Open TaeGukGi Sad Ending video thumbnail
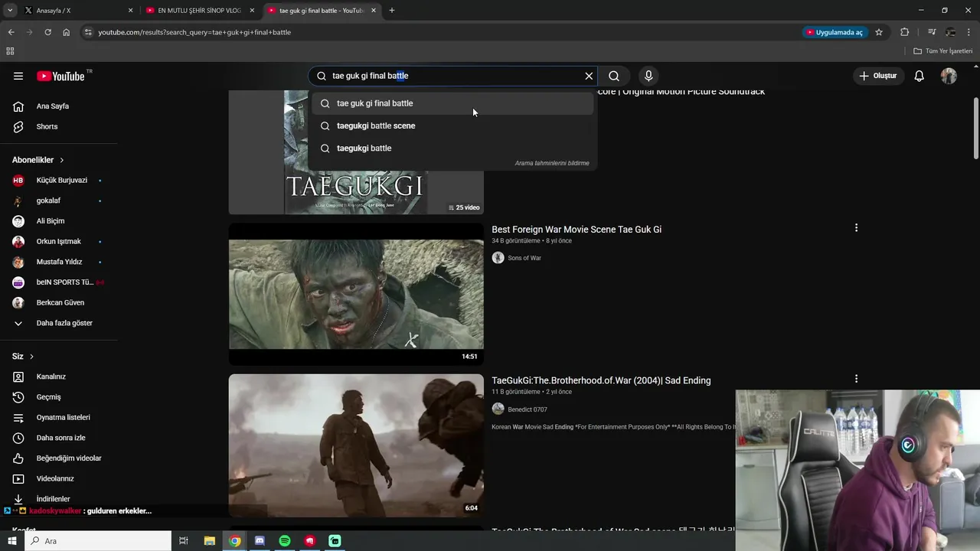980x551 pixels. coord(356,445)
